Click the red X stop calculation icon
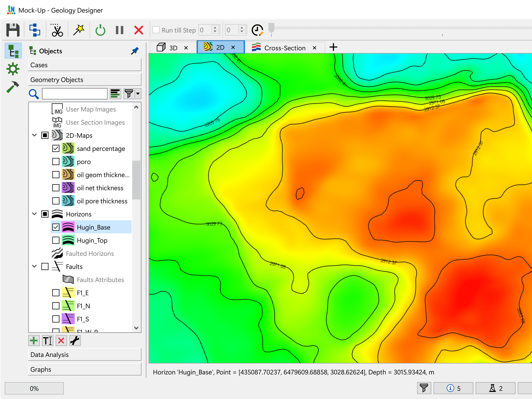 pos(139,30)
